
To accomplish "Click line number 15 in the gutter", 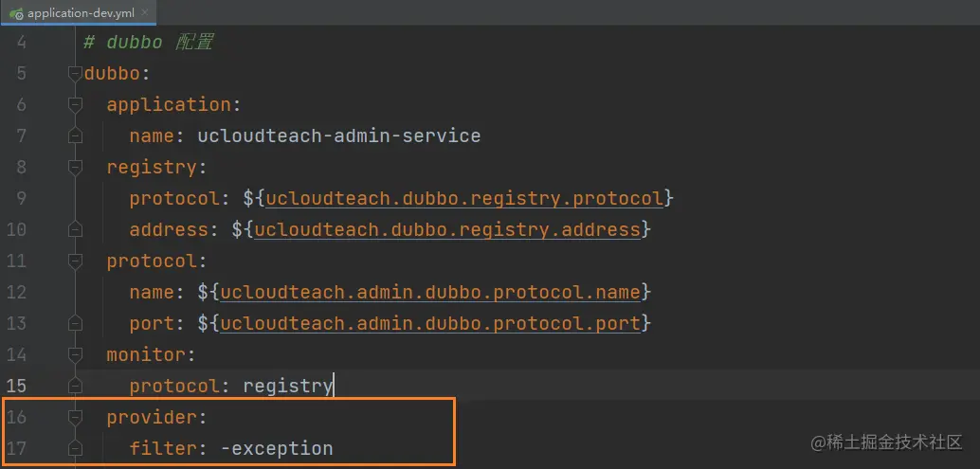I will (x=17, y=386).
